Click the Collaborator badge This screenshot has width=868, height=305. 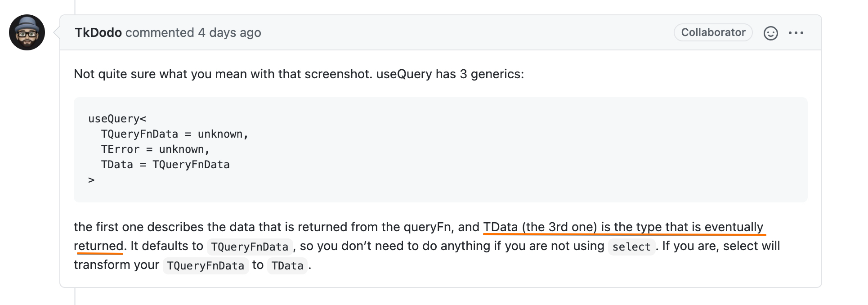pos(713,32)
